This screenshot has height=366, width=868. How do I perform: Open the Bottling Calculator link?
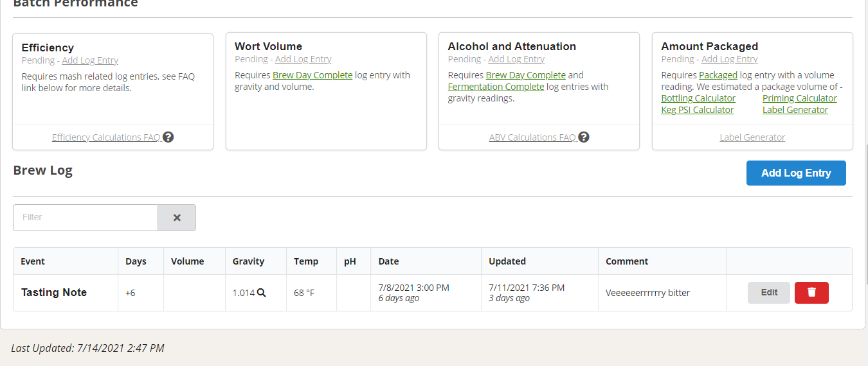coord(698,98)
